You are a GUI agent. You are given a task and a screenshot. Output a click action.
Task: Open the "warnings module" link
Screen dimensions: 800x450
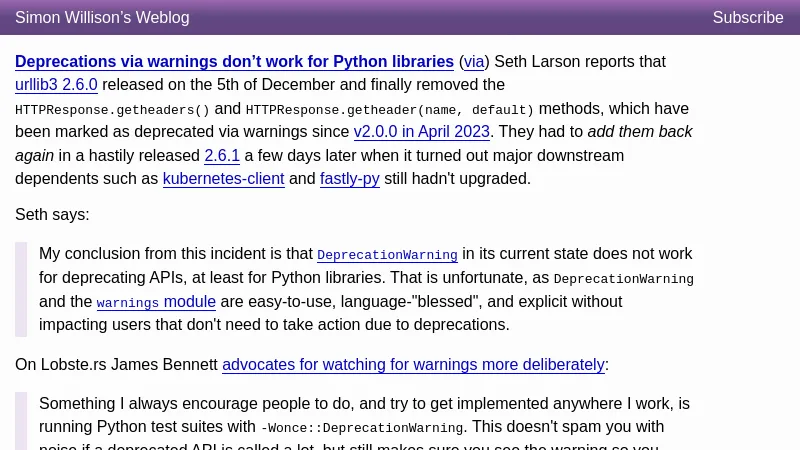(156, 302)
